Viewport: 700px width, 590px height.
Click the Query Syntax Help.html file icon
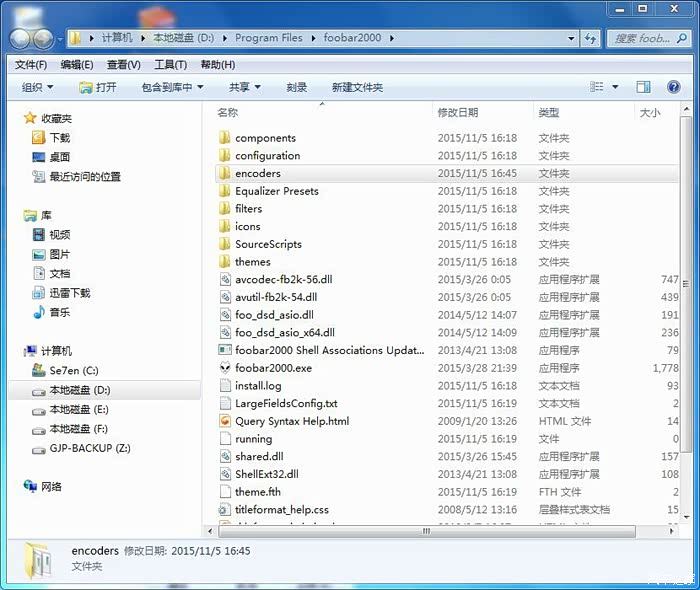click(225, 421)
